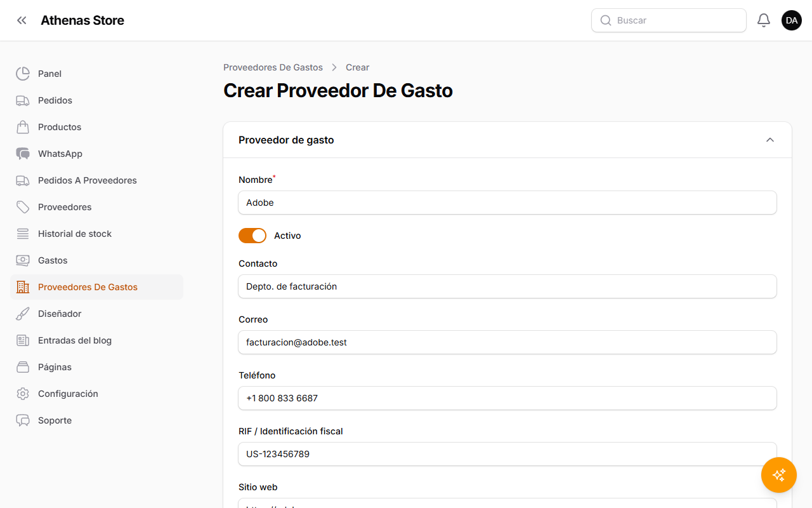Click the Crear Proveedor De Gasto heading
Screen dimensions: 812x508
(x=338, y=91)
